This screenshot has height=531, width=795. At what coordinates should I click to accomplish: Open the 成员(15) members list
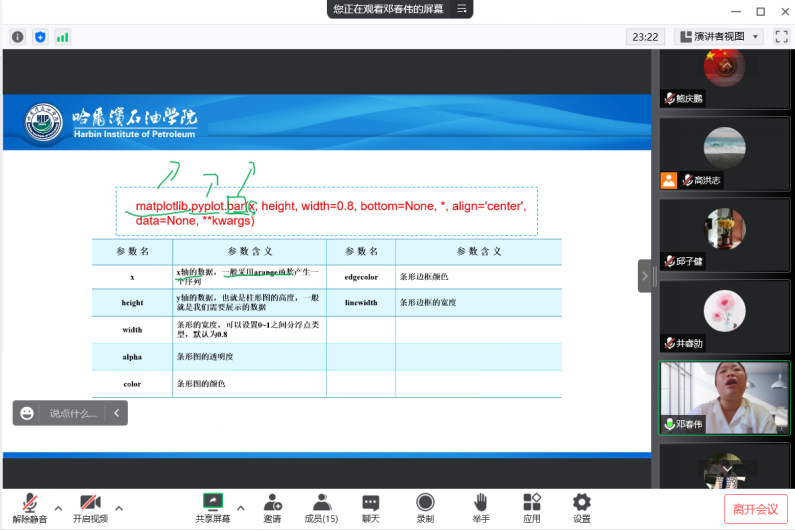(321, 507)
